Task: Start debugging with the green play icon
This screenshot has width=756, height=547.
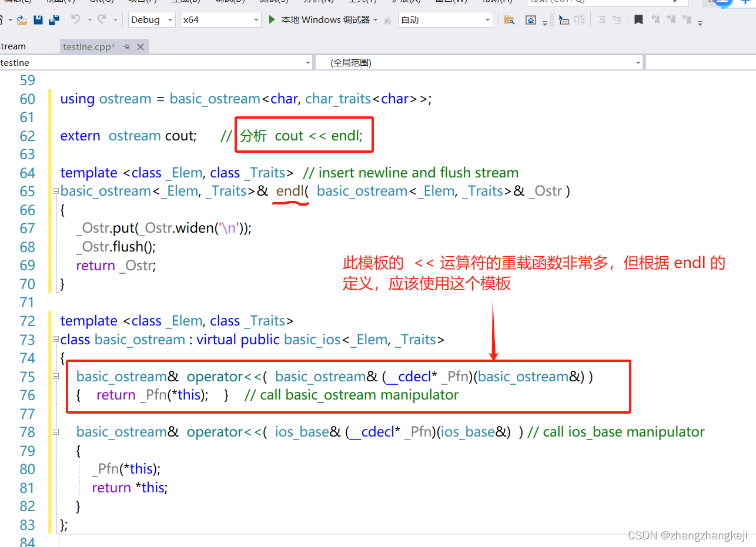Action: [272, 19]
